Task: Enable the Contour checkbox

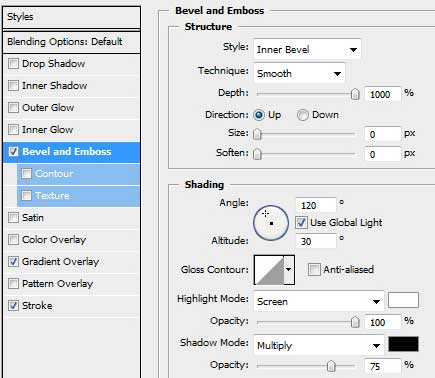Action: [27, 173]
